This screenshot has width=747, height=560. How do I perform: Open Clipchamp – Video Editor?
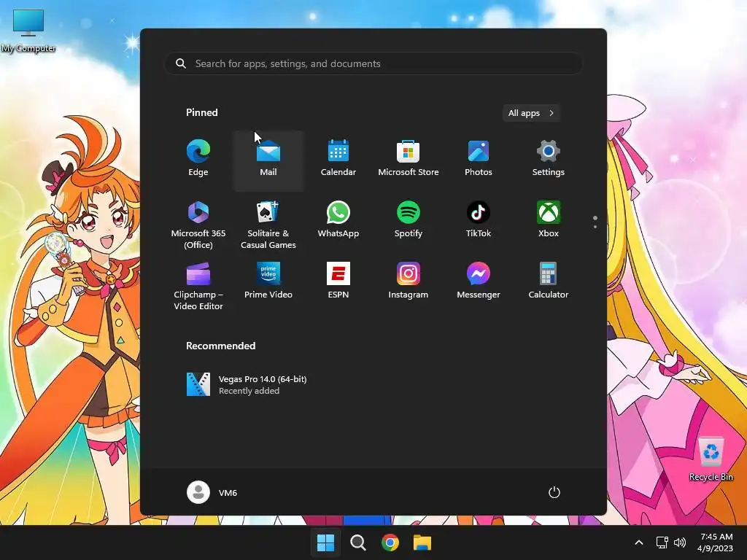[x=198, y=286]
